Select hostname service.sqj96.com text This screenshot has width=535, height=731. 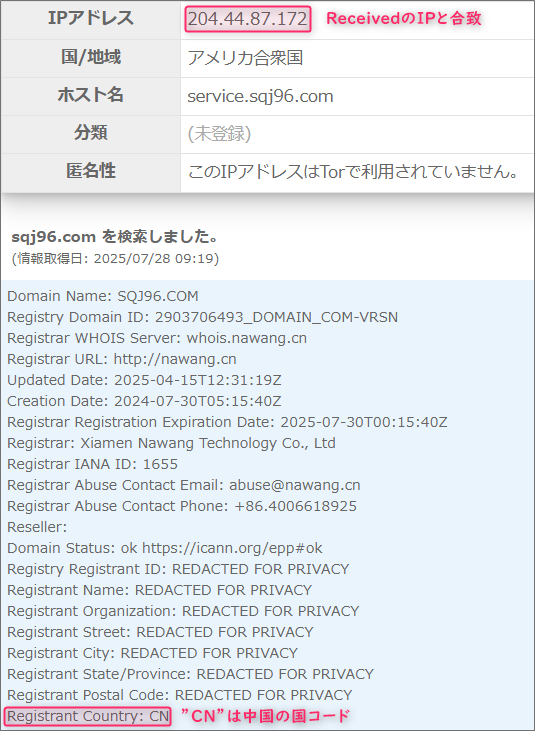[x=260, y=97]
